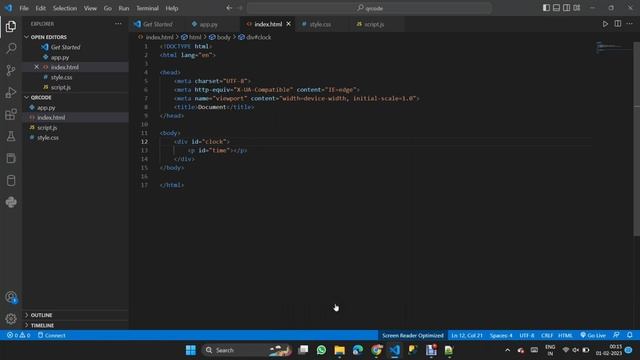Open the database cylinder view in activity bar
Image resolution: width=640 pixels, height=360 pixels.
pyautogui.click(x=11, y=180)
